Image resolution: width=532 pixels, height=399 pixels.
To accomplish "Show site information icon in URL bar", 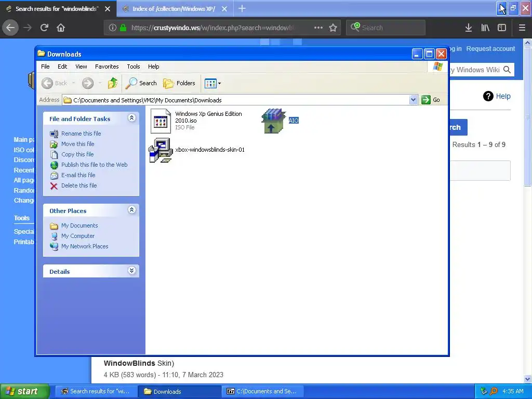I will click(112, 28).
